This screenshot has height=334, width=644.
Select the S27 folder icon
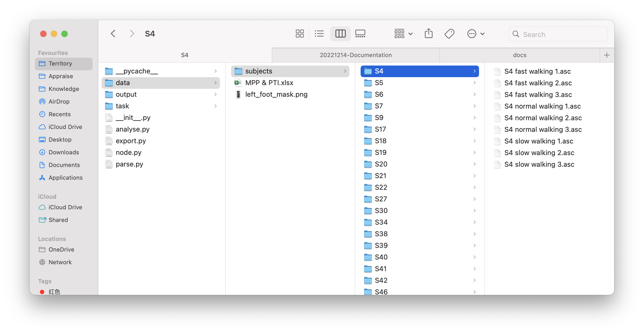point(368,199)
